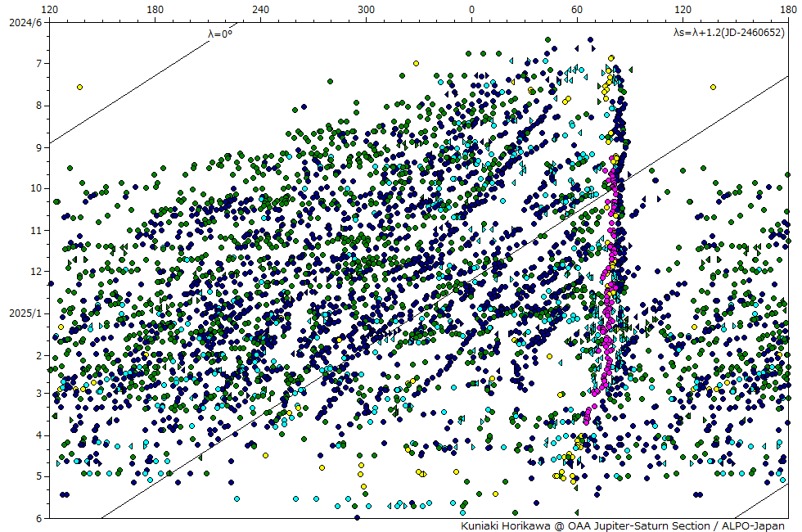Click the 240 longitude label on top axis
The height and width of the screenshot is (532, 802).
(260, 9)
